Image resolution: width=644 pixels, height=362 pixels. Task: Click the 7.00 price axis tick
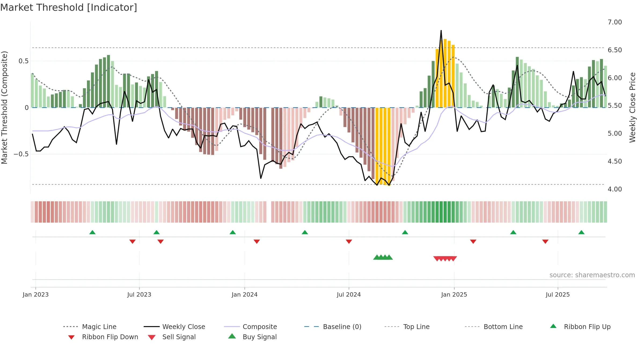(x=615, y=22)
